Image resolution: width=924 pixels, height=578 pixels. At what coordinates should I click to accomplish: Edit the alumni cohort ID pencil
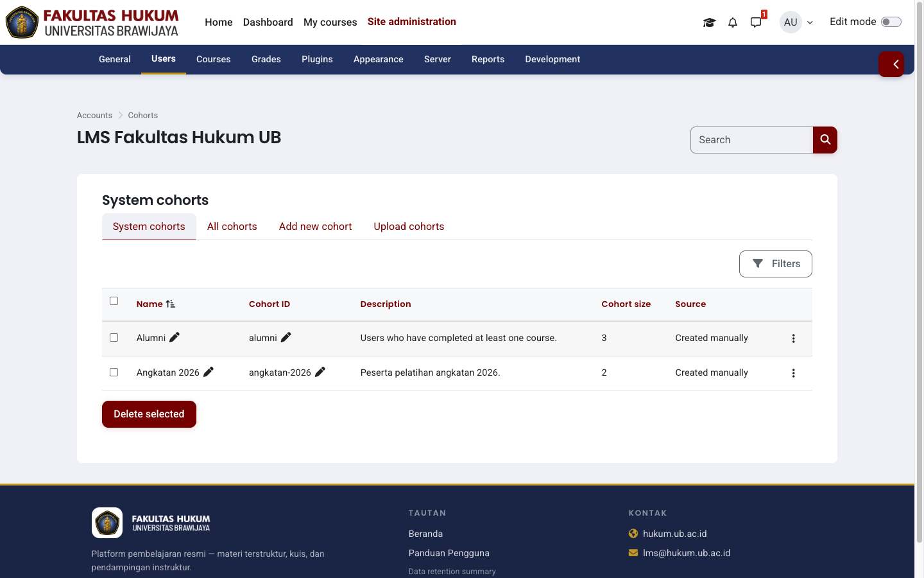tap(286, 337)
